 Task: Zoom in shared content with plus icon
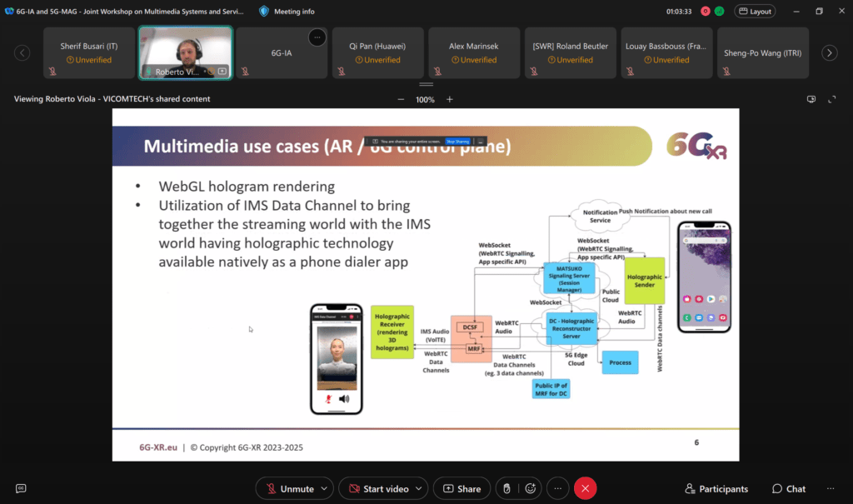pyautogui.click(x=450, y=99)
